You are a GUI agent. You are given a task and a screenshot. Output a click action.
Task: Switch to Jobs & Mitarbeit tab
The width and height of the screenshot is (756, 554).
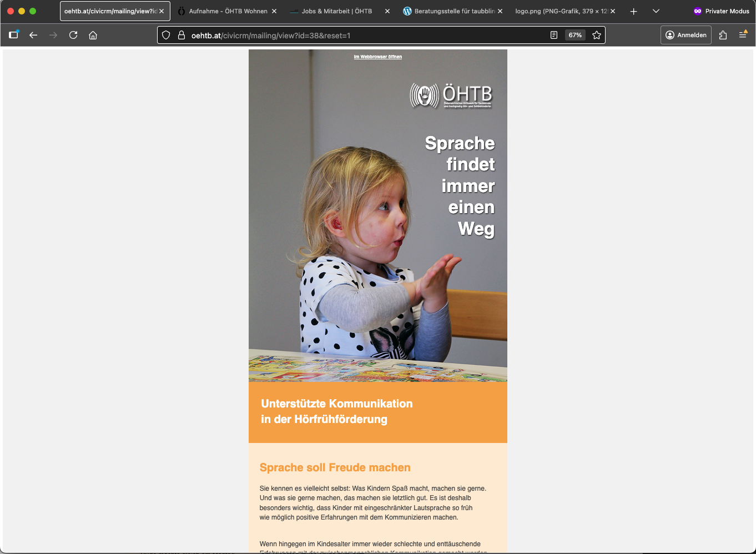336,11
